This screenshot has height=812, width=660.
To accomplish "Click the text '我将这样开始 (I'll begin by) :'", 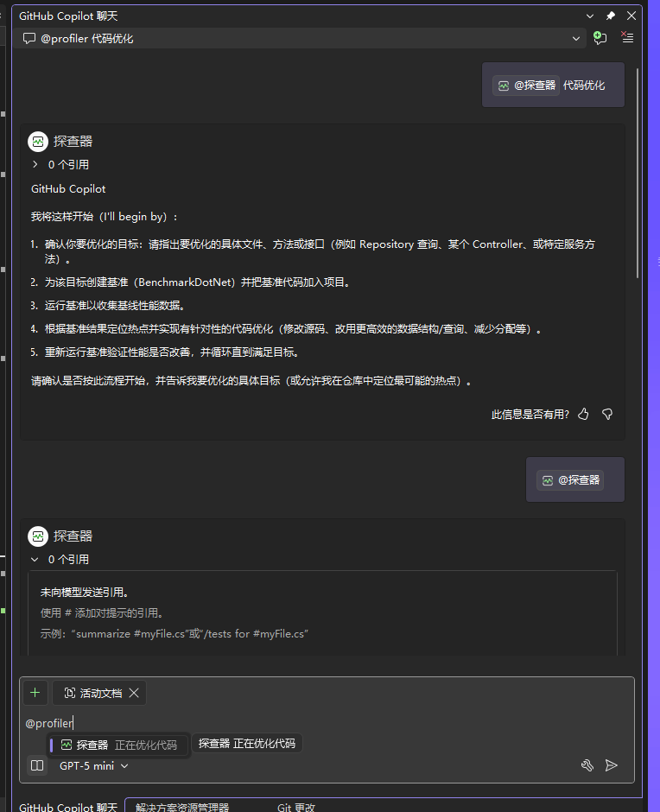I will 105,217.
